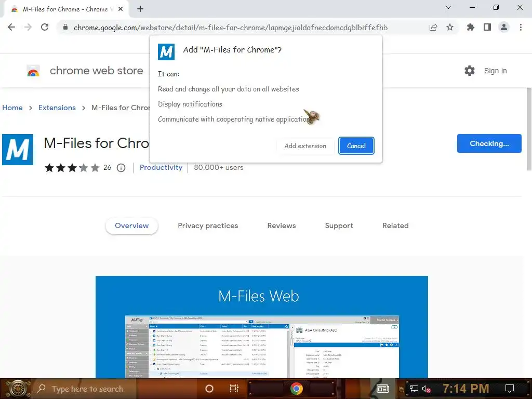Click the Checking... button
Viewport: 532px width, 399px height.
489,143
